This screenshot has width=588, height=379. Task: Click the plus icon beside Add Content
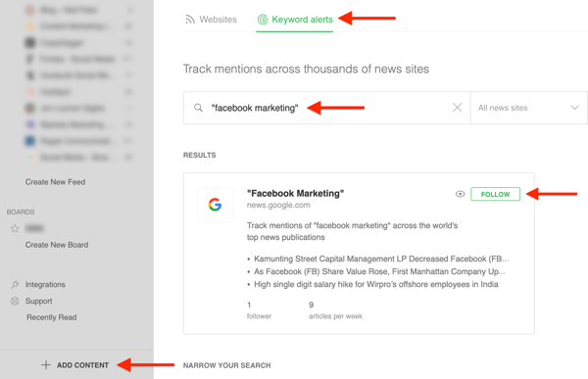click(46, 364)
